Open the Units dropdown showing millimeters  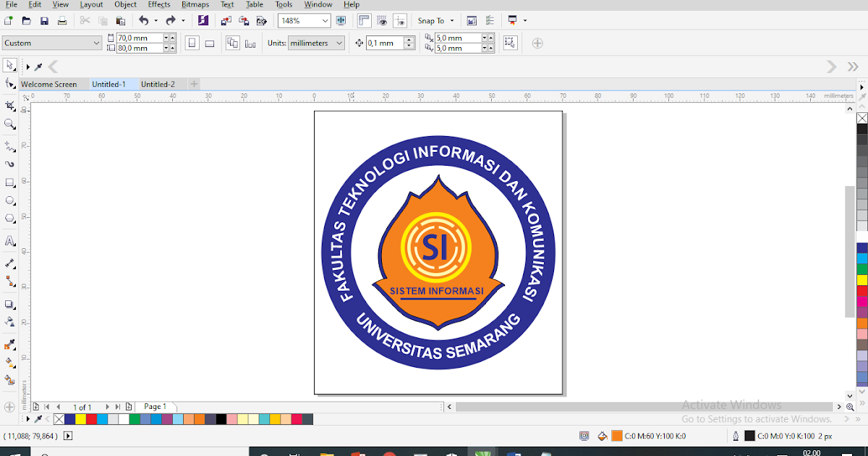click(x=316, y=43)
